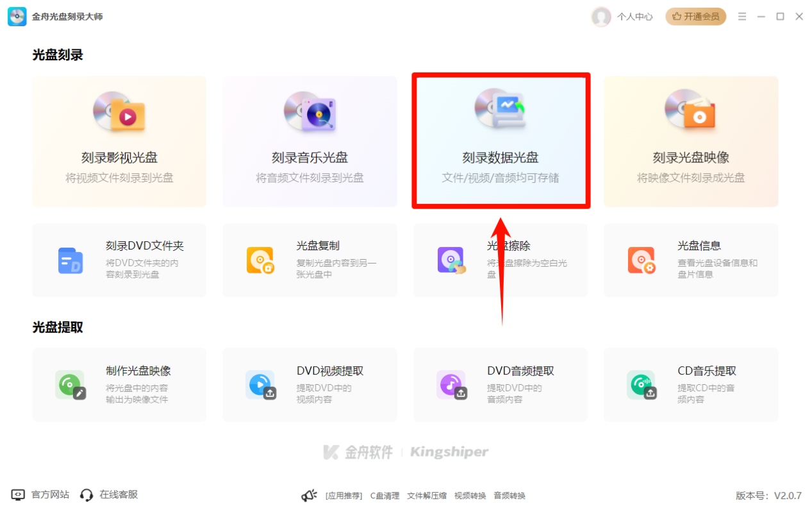Click the 刻录DVD文件夹 document icon
Screen dimensions: 812x508
tap(70, 260)
